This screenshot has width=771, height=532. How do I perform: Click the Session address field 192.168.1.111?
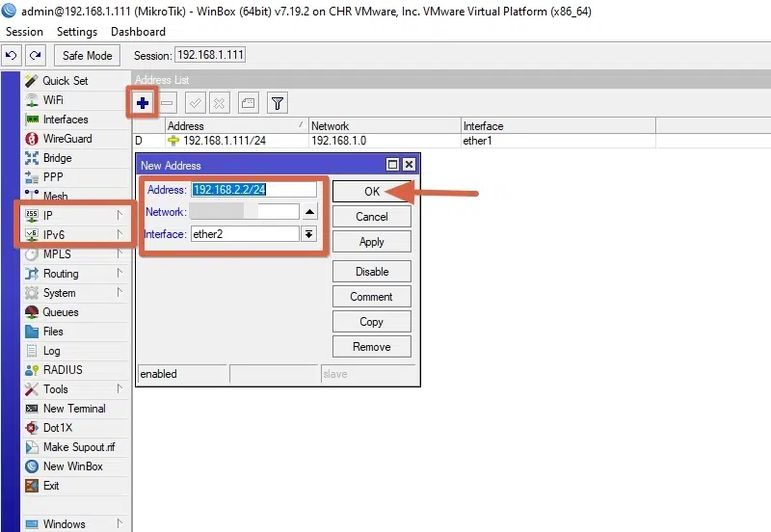click(210, 55)
